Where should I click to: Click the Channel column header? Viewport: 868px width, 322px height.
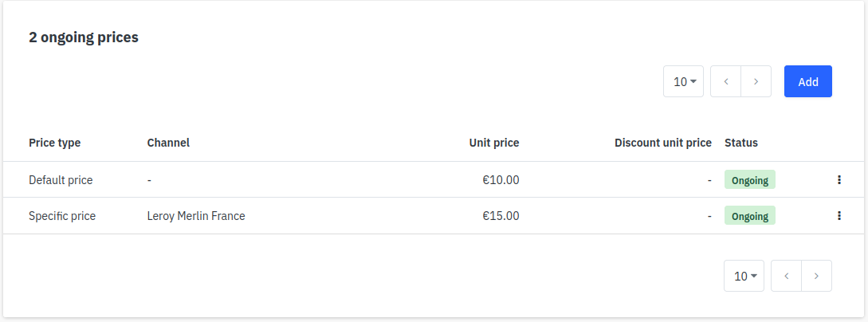coord(168,143)
